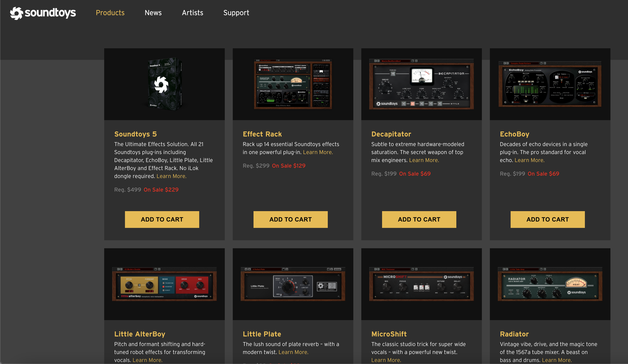The height and width of the screenshot is (364, 628).
Task: Add Decapitator to cart
Action: pyautogui.click(x=419, y=220)
